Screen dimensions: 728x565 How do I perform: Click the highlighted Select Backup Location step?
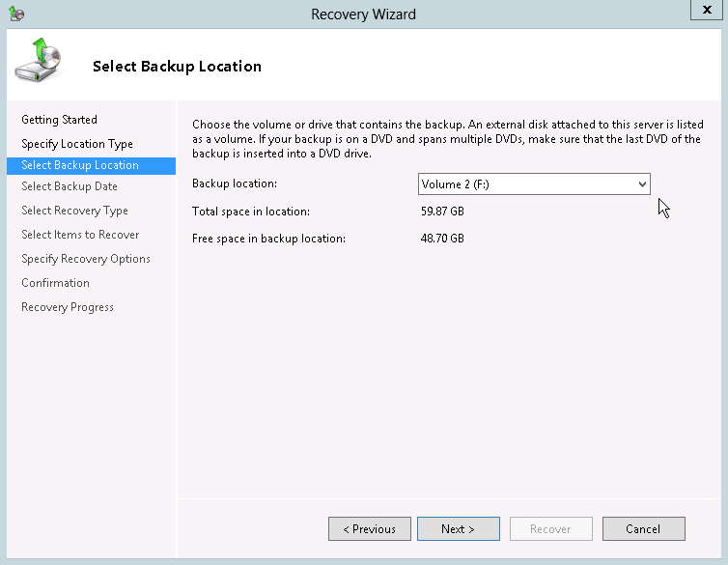[x=80, y=165]
